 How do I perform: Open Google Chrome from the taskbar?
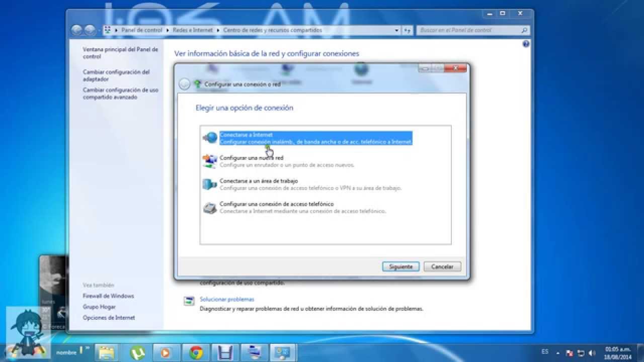point(195,352)
